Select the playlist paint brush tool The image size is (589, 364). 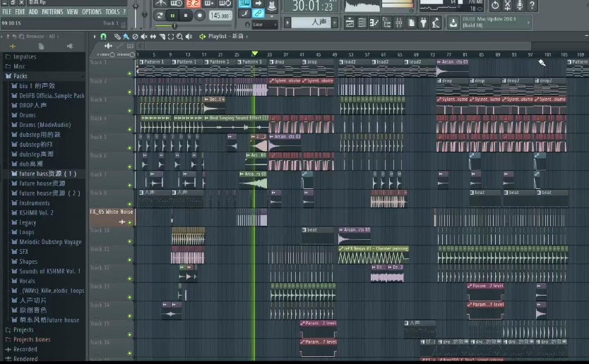[x=126, y=36]
